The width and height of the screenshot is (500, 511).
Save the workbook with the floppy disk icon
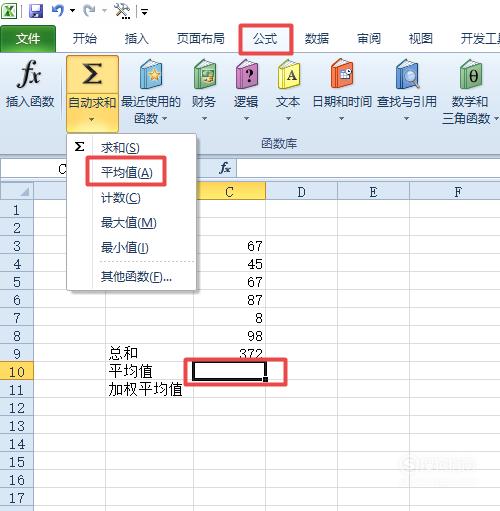point(36,11)
